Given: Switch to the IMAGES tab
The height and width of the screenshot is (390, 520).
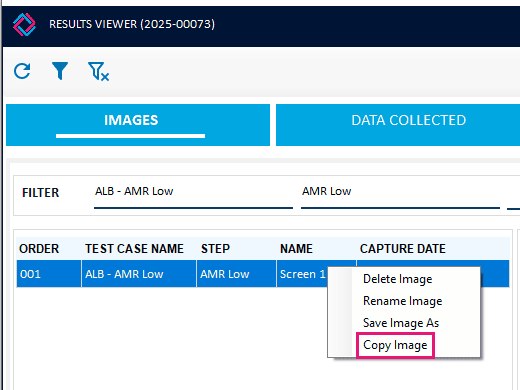Looking at the screenshot, I should [x=138, y=125].
